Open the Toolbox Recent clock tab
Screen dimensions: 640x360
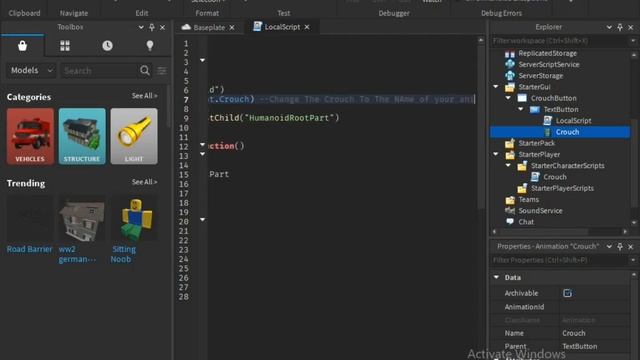click(x=107, y=46)
